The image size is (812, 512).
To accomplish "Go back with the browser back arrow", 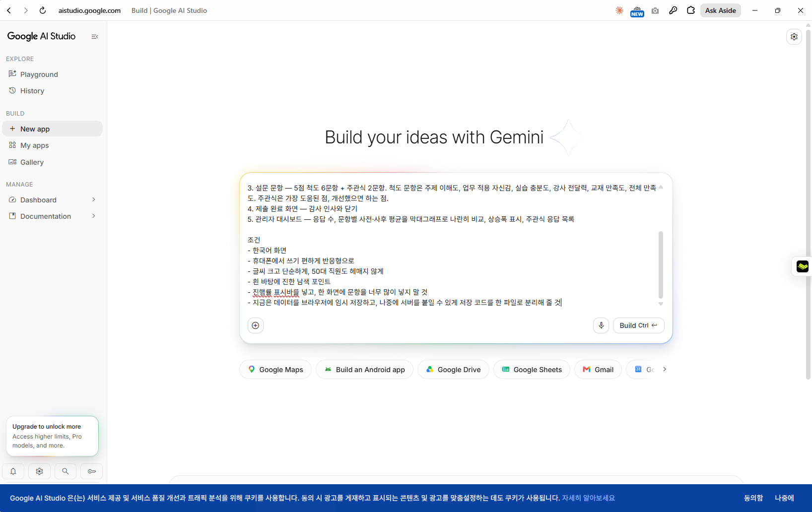I will coord(9,10).
